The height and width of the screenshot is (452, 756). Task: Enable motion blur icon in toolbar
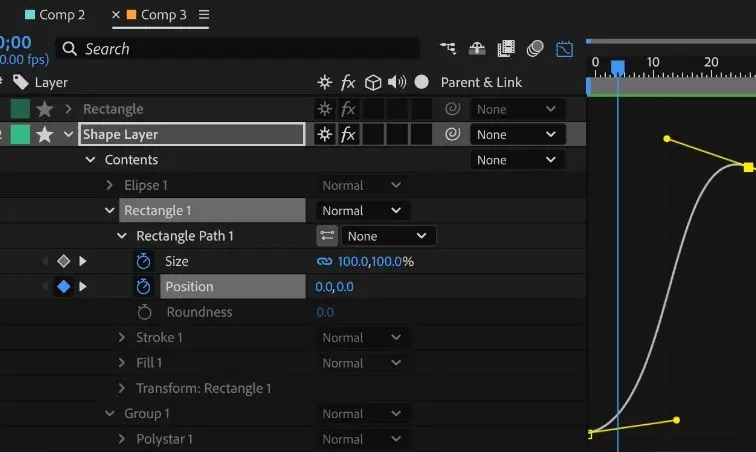click(535, 48)
